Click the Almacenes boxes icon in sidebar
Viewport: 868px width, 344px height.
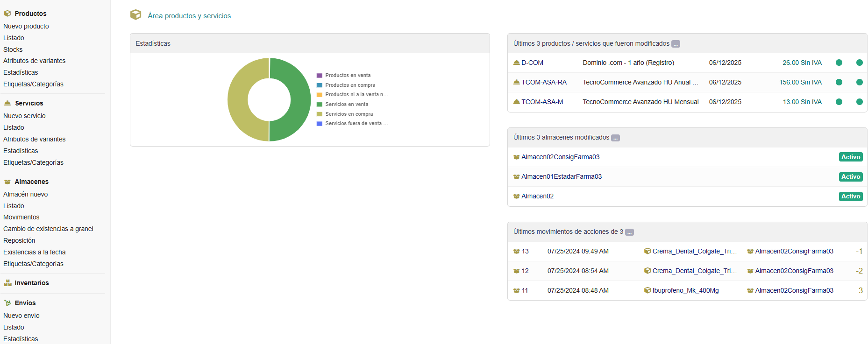[x=7, y=182]
